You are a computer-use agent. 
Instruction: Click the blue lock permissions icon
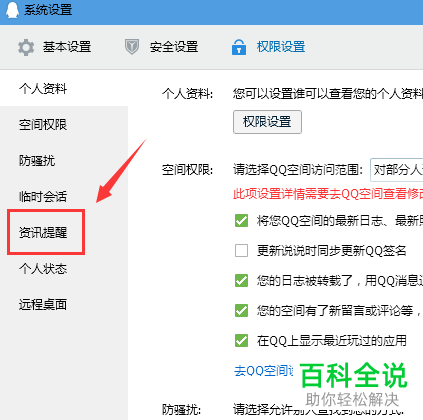(x=239, y=47)
